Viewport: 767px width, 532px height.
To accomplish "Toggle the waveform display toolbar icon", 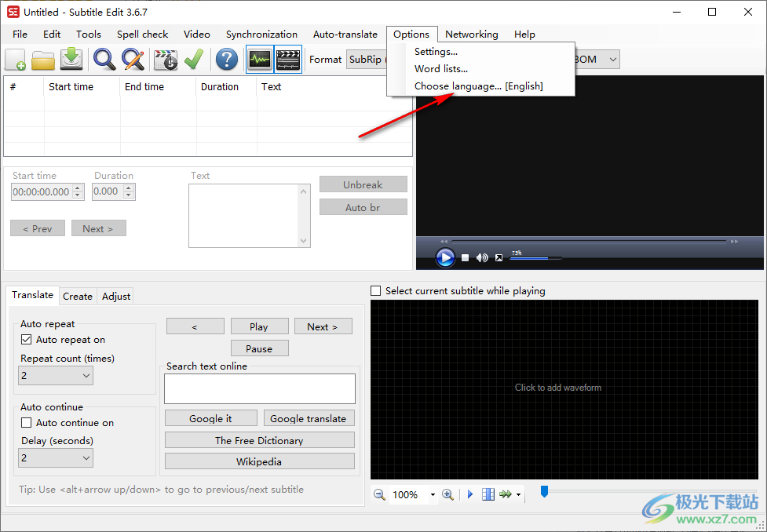I will [x=260, y=60].
